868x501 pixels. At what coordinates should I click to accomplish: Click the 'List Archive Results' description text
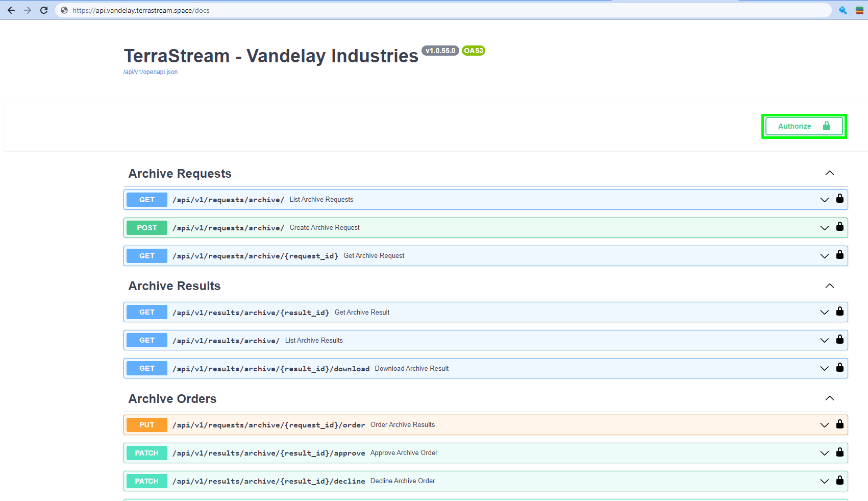click(314, 341)
